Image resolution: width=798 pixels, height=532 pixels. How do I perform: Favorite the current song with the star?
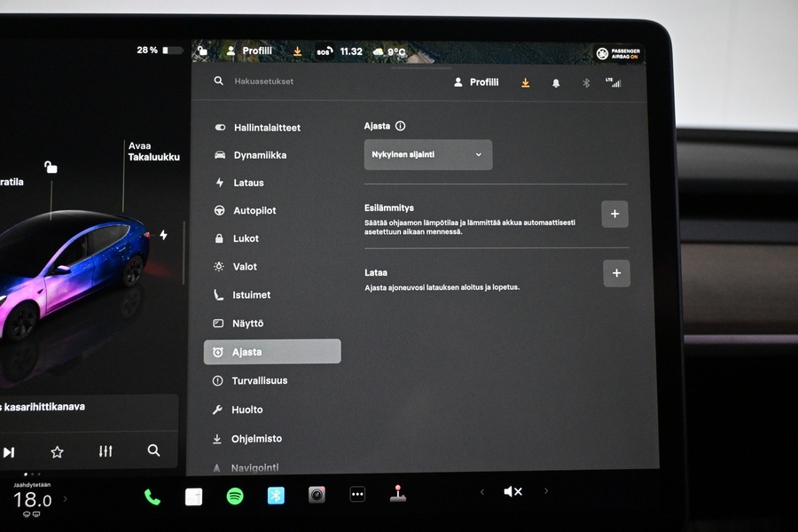pos(57,451)
